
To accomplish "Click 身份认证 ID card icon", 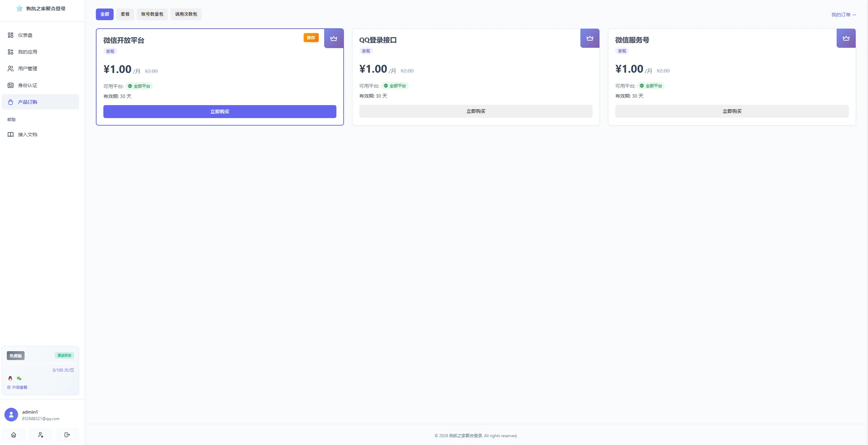I will point(11,85).
